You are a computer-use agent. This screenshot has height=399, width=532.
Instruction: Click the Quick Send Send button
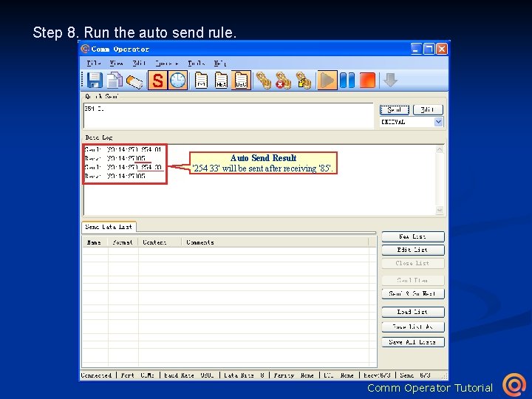point(395,109)
